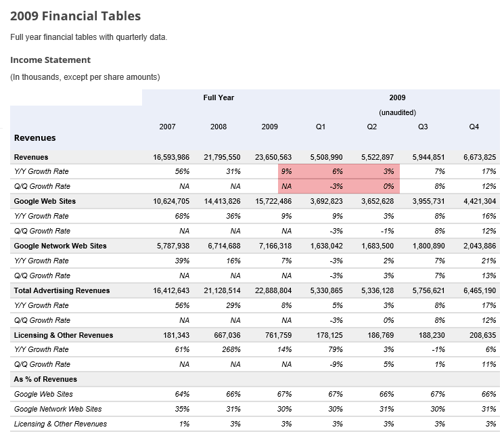504x440 pixels.
Task: Select the Google Network Web Sites row label
Action: coord(60,246)
